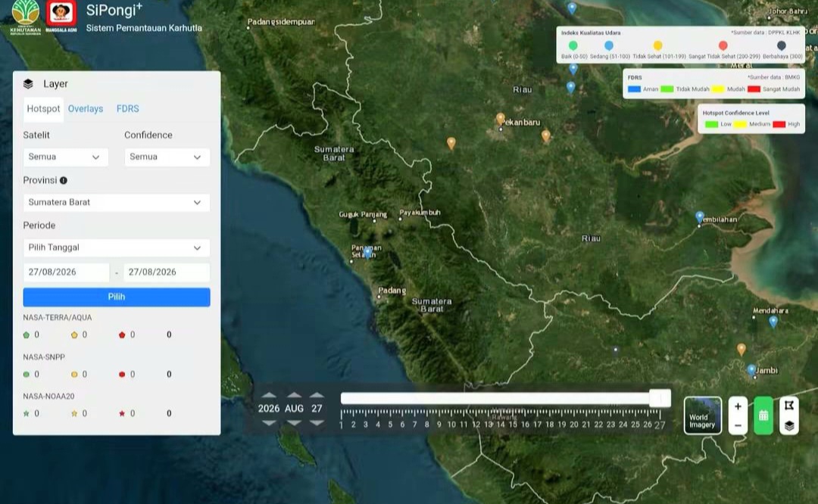
Task: Click the blue marker at Pariaman
Action: point(367,253)
